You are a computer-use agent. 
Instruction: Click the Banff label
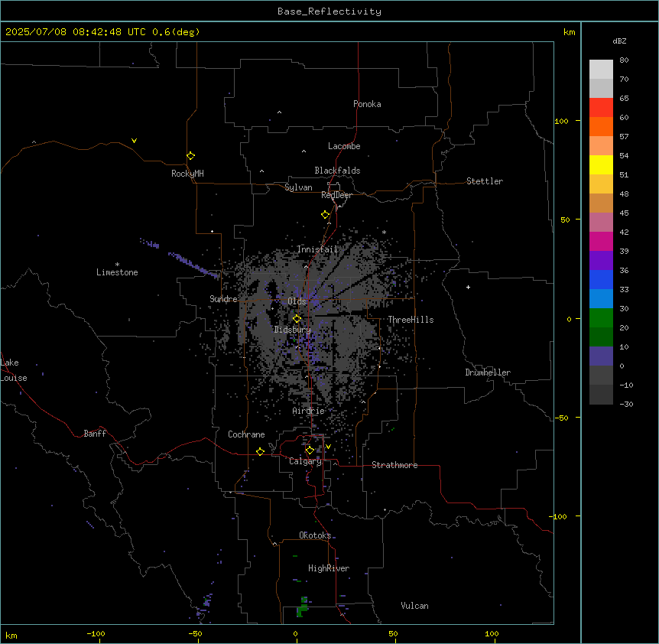tap(95, 434)
